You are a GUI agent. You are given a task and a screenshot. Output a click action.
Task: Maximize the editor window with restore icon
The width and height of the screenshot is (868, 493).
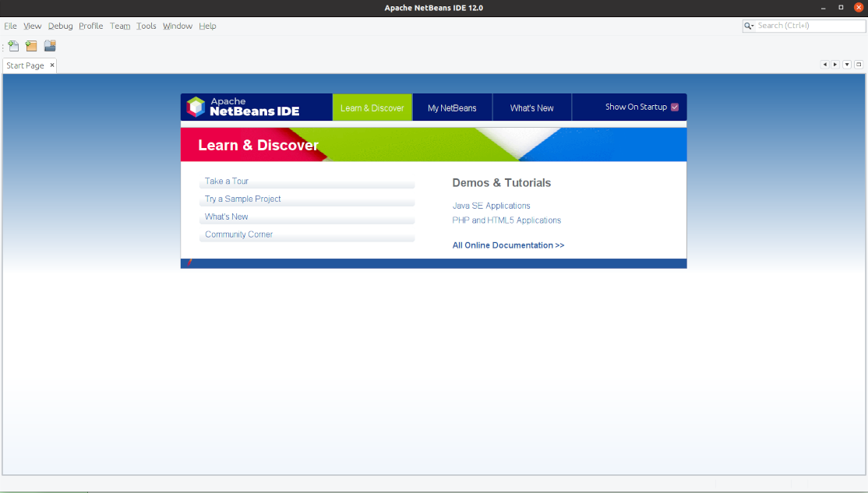click(x=859, y=65)
